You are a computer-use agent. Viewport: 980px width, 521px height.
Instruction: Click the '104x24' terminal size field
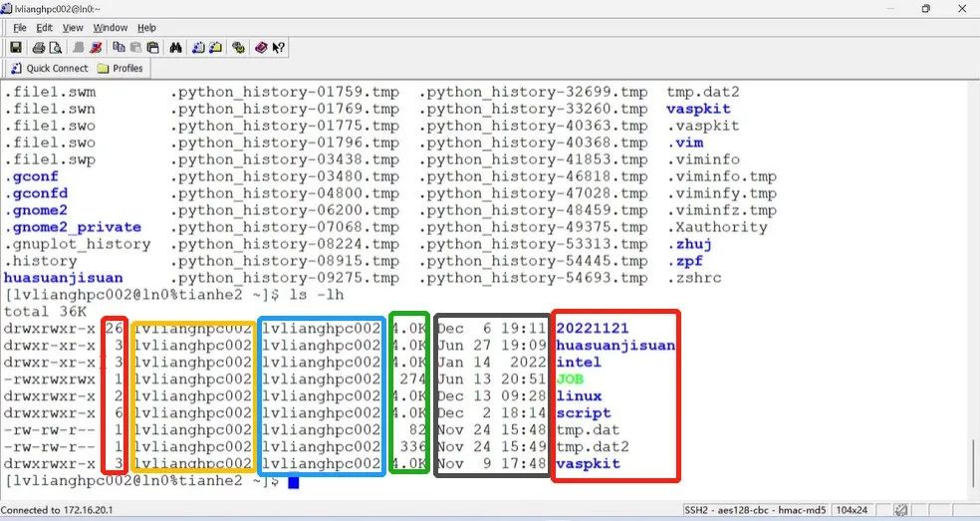pos(852,510)
